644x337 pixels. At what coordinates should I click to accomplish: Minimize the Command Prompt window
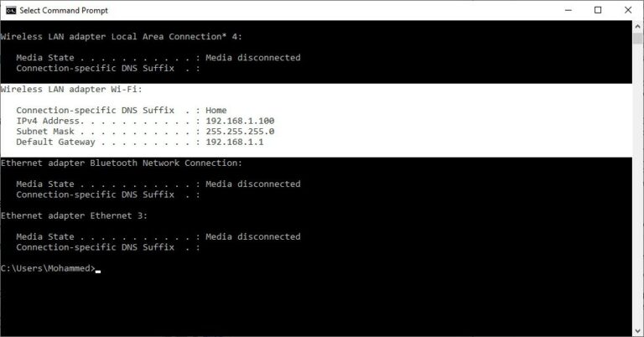(568, 10)
